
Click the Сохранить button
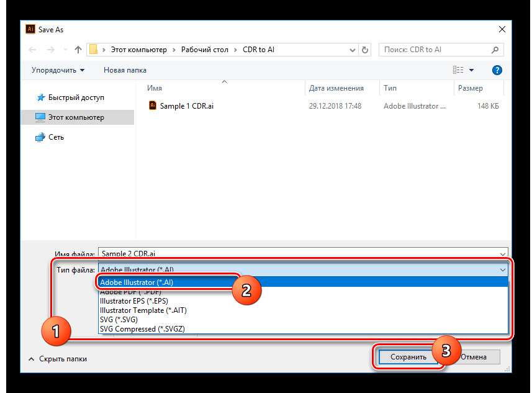(408, 357)
